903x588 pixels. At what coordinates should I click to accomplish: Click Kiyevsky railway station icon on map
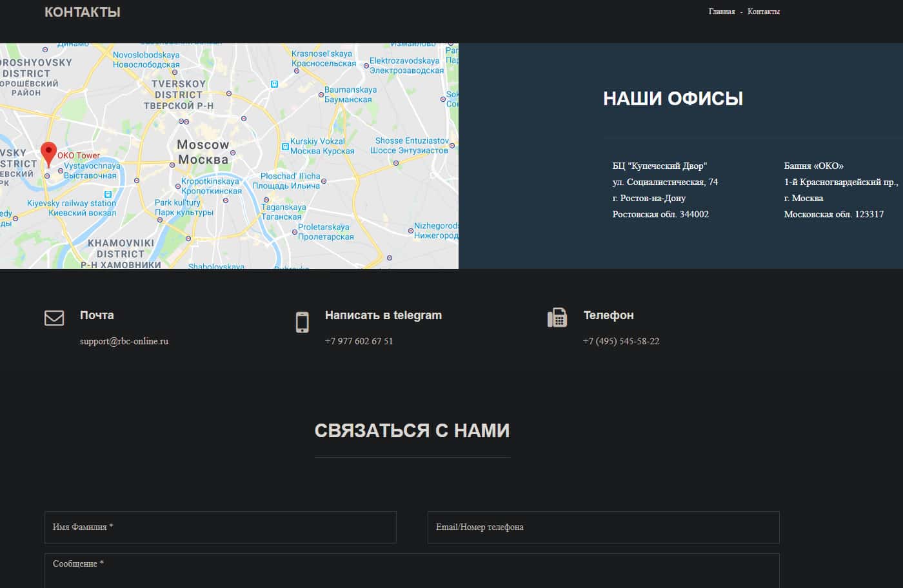[108, 194]
